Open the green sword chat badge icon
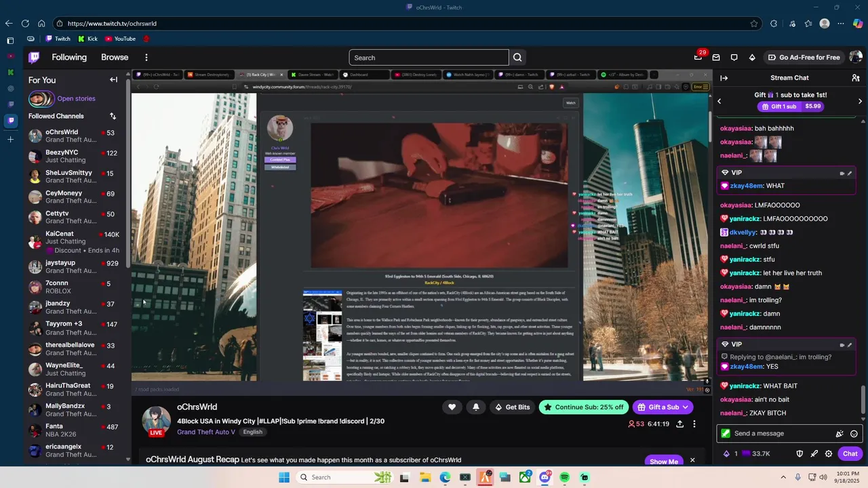The height and width of the screenshot is (488, 868). coord(726,434)
